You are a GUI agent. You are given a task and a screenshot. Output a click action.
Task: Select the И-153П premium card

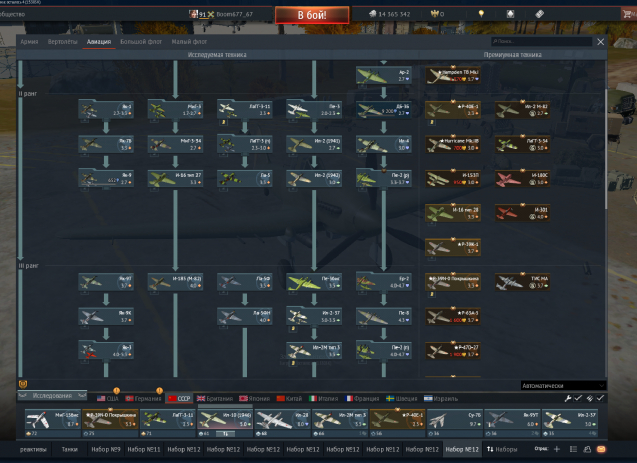(x=453, y=179)
